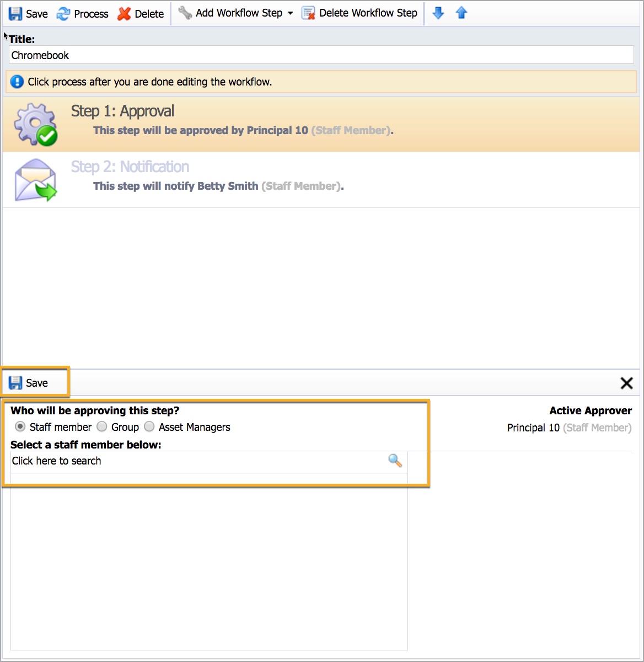Click Save in the lower panel toolbar
The image size is (644, 662).
tap(29, 383)
